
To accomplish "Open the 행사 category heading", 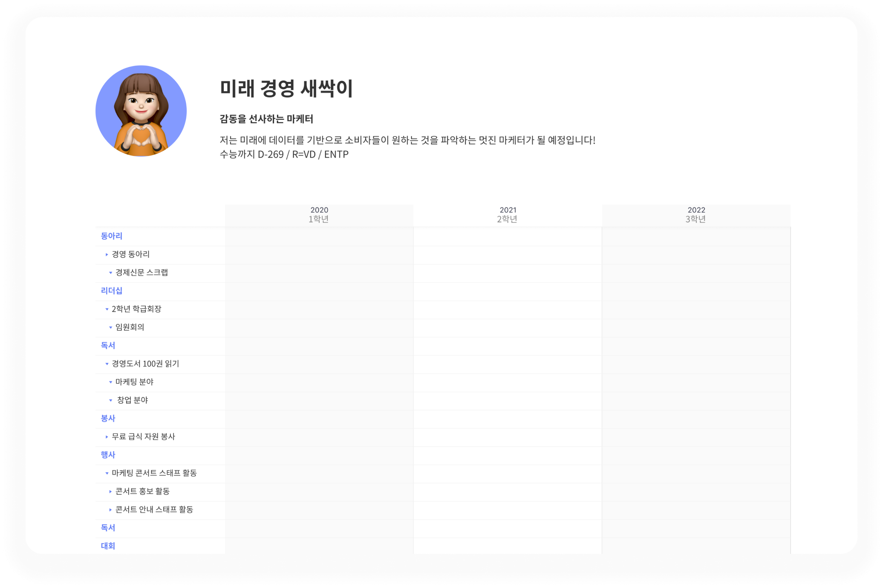I will (108, 455).
